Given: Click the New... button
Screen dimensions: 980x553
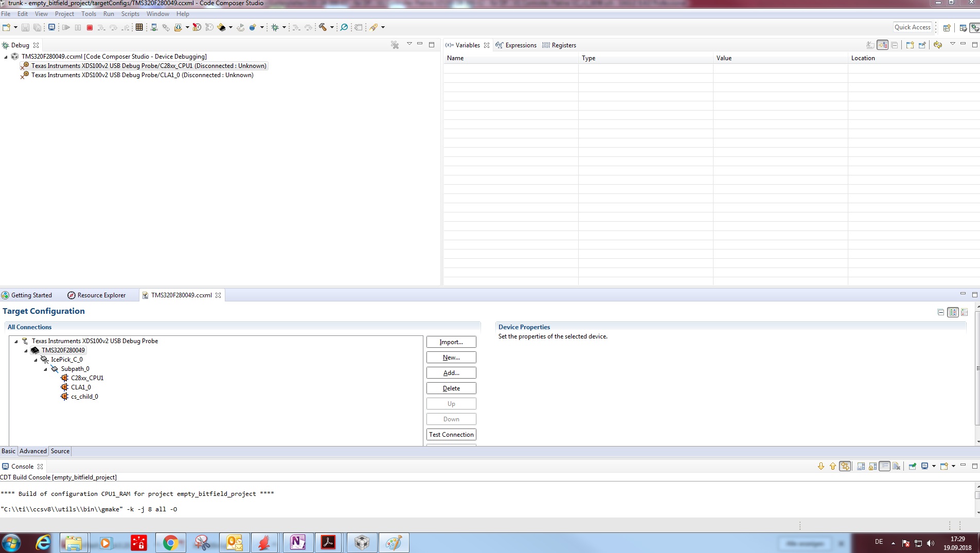Looking at the screenshot, I should click(451, 358).
